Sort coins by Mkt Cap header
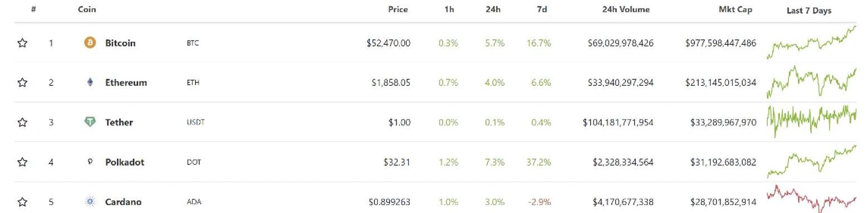This screenshot has height=213, width=868. (735, 9)
